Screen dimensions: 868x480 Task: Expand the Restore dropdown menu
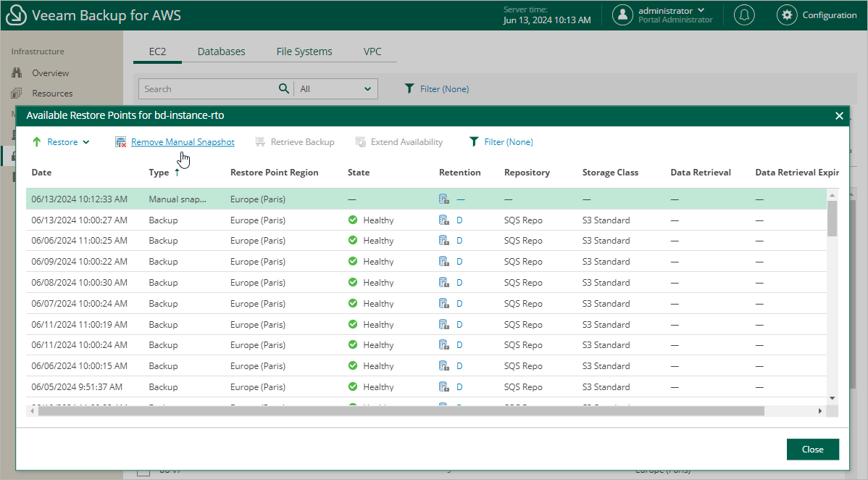(86, 142)
